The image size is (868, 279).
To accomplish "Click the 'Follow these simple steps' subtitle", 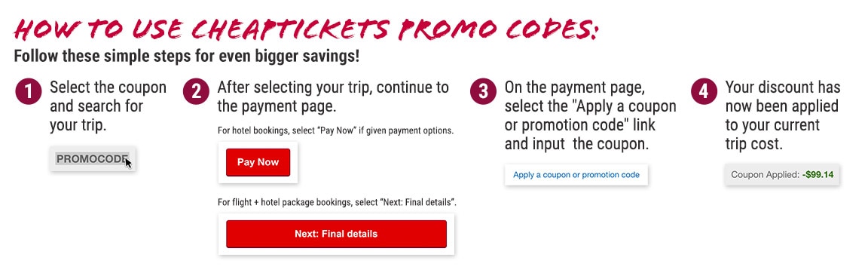I will click(187, 57).
